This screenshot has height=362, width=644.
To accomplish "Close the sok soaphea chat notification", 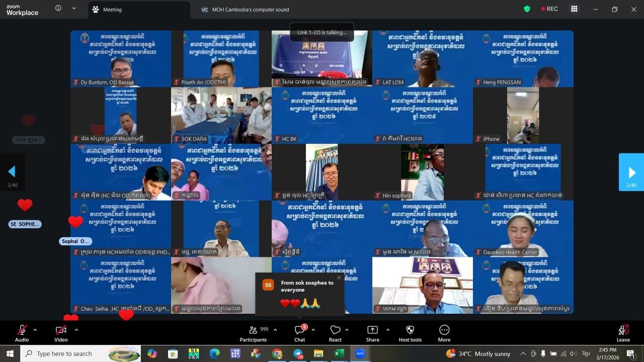I will [x=339, y=278].
